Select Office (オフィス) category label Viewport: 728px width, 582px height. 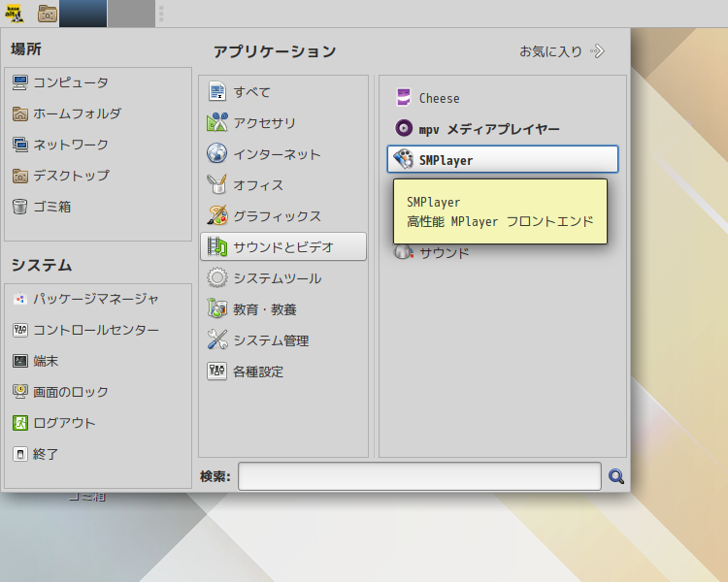tap(258, 184)
